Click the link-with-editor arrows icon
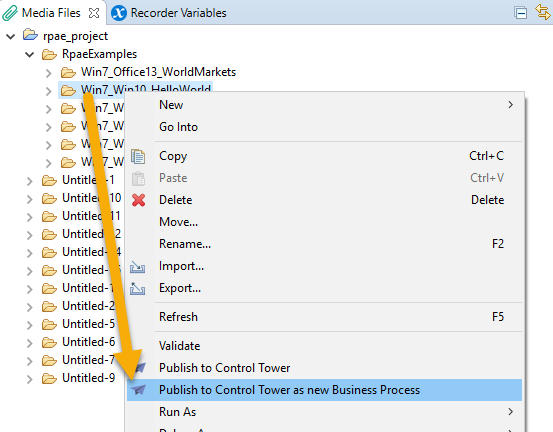This screenshot has width=553, height=432. coord(542,12)
